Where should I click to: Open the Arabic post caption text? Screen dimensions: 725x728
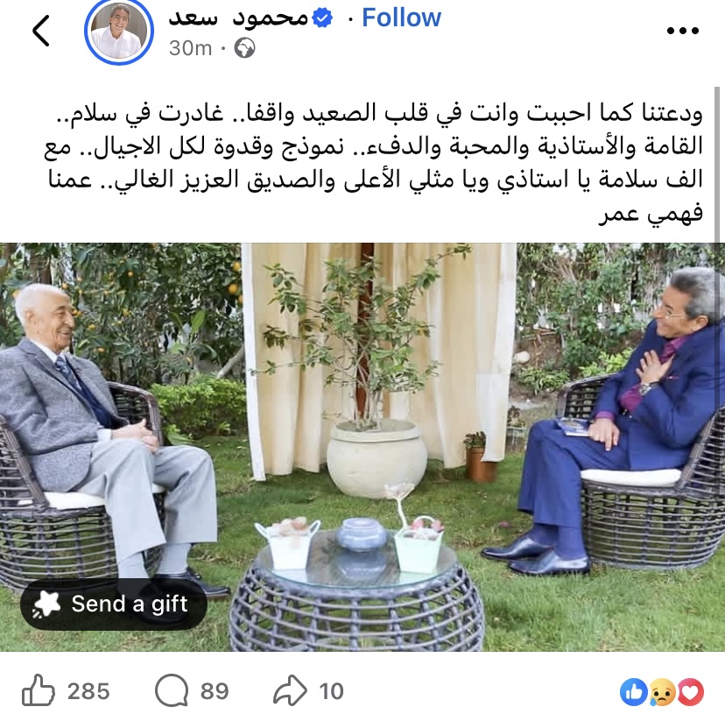374,163
